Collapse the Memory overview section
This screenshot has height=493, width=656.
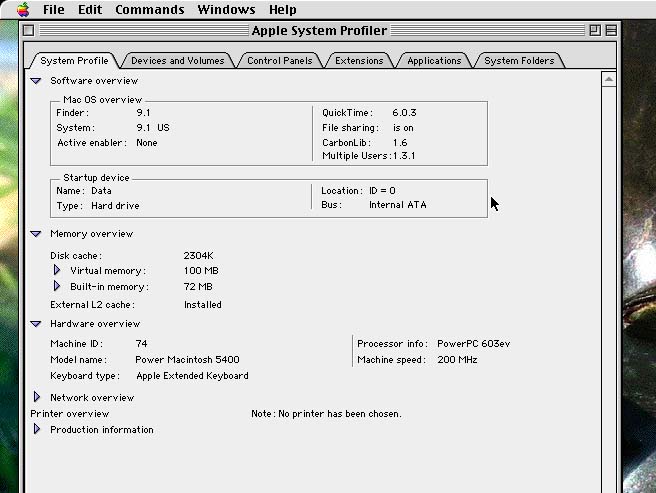(x=36, y=234)
